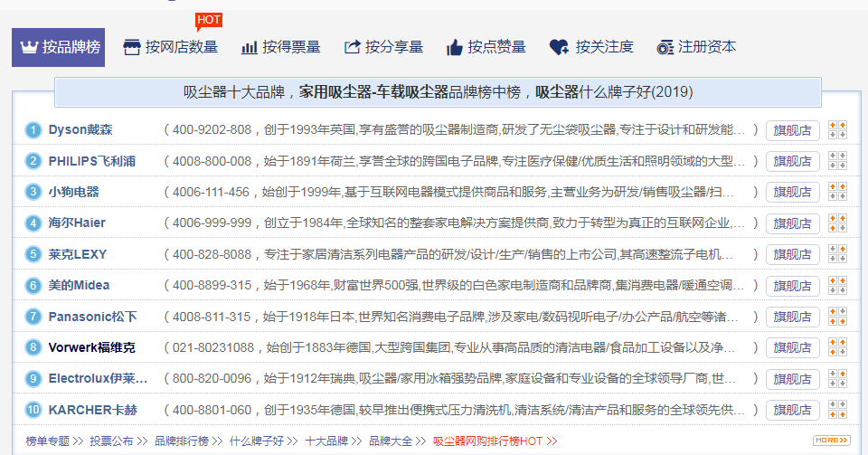Click the red HOT badge
The width and height of the screenshot is (868, 455).
[x=208, y=21]
